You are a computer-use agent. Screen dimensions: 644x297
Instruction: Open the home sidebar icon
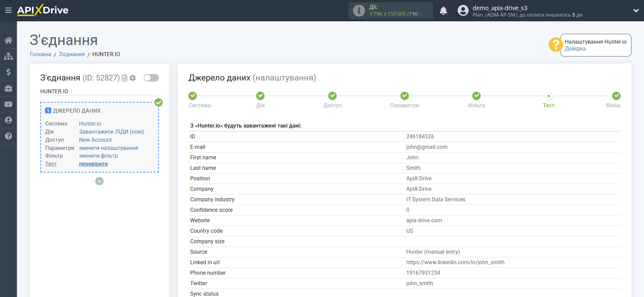coord(8,40)
